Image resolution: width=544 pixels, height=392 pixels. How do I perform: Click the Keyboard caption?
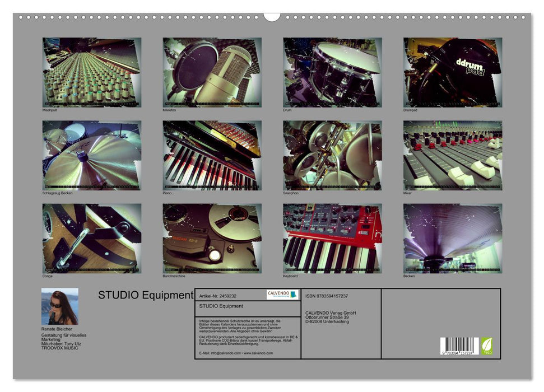click(290, 276)
